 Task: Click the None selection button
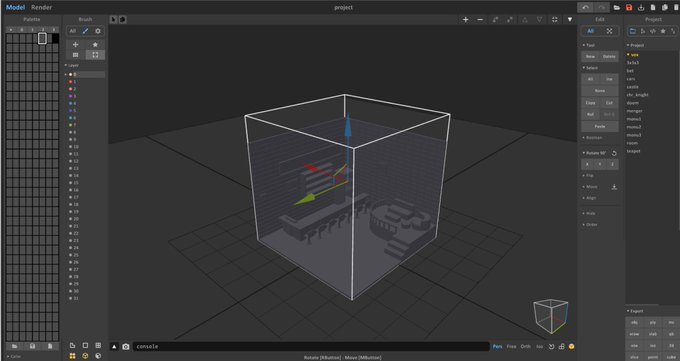pos(600,91)
